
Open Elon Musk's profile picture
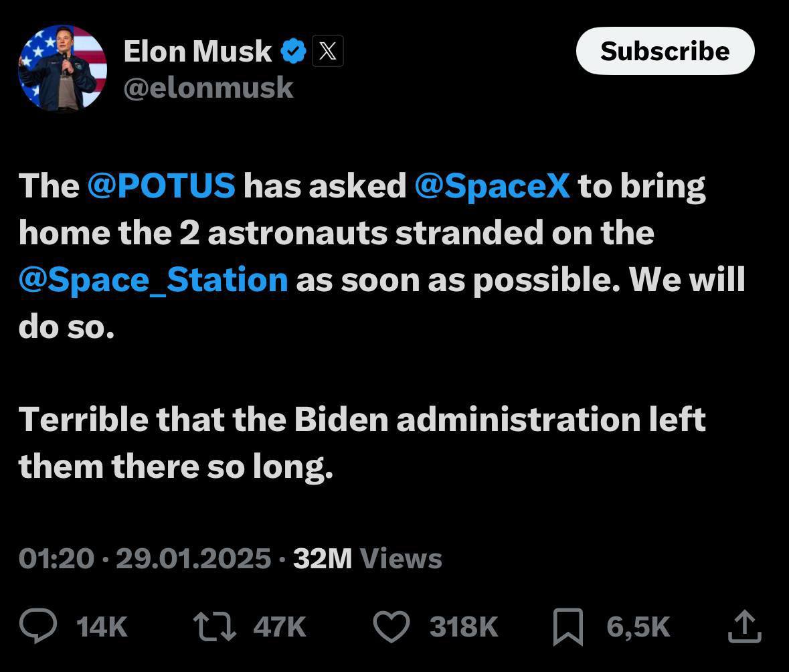(x=62, y=68)
